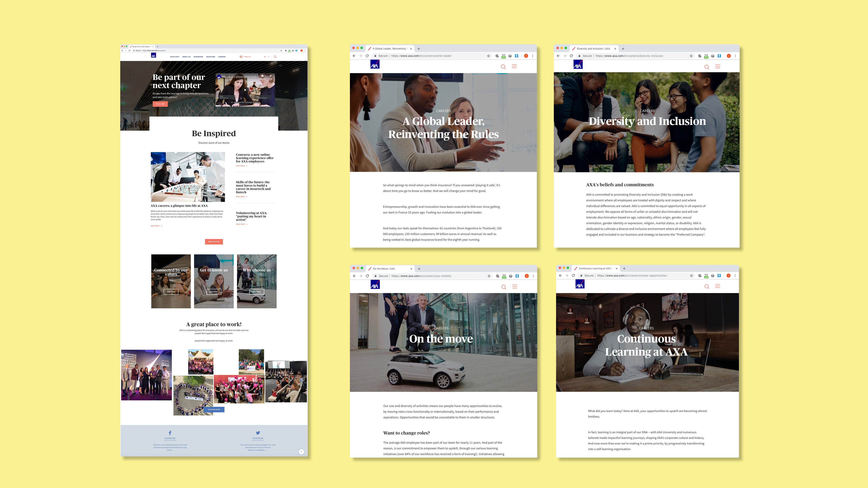Click the orange profile avatar in the Diversity window
Screen dimensions: 868x488
click(729, 56)
